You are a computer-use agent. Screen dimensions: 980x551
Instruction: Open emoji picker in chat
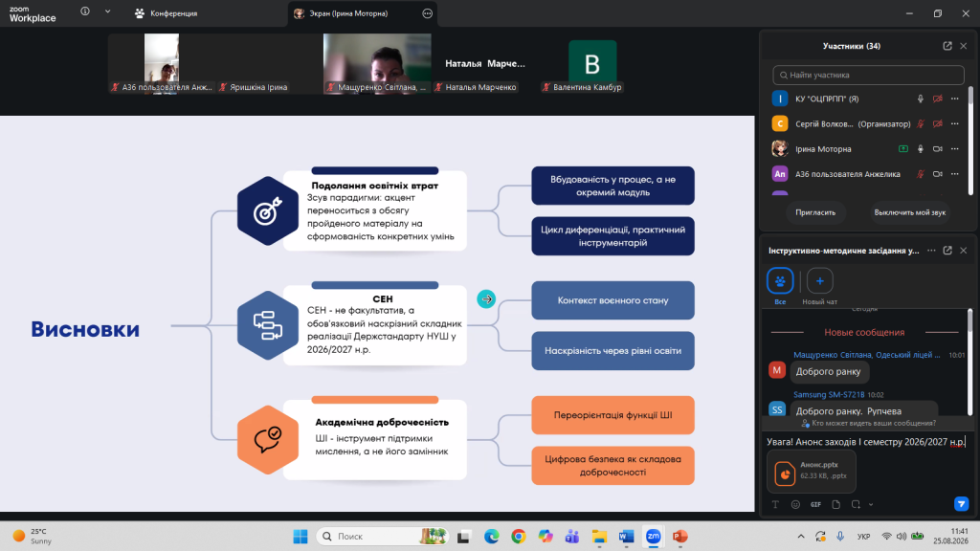pyautogui.click(x=795, y=504)
